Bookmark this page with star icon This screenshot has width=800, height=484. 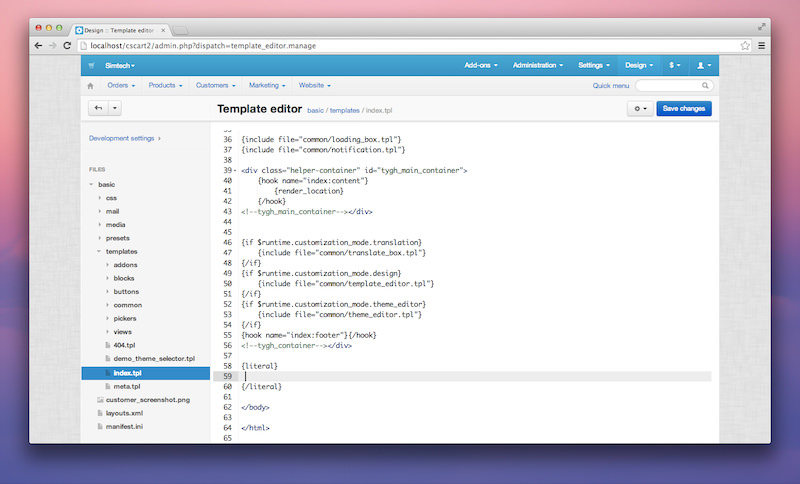pyautogui.click(x=745, y=46)
